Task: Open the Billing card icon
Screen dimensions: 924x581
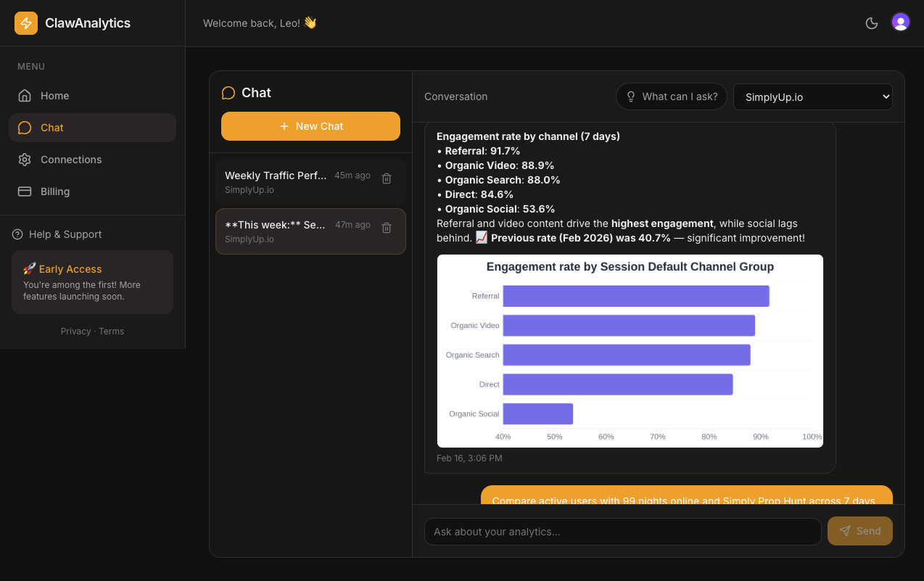Action: 24,191
